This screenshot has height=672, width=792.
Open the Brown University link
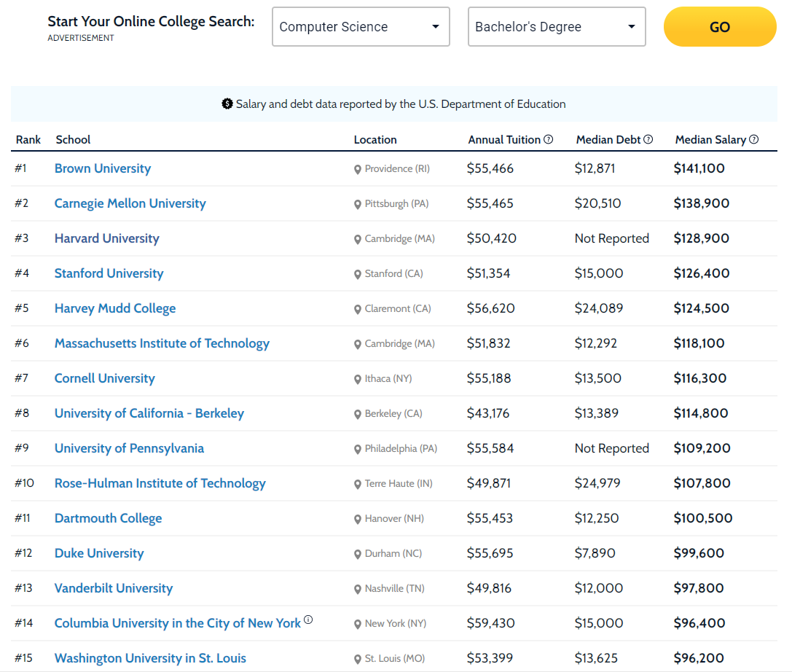coord(103,168)
